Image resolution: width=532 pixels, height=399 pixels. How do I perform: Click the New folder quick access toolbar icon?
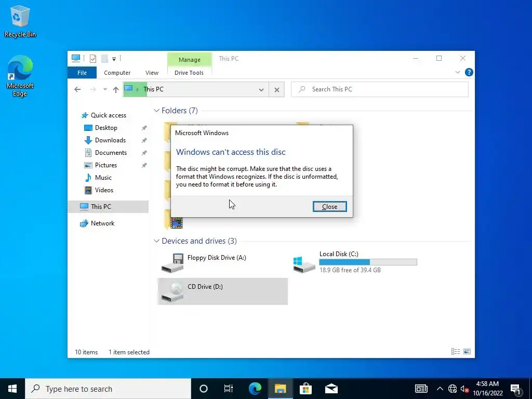pyautogui.click(x=105, y=59)
